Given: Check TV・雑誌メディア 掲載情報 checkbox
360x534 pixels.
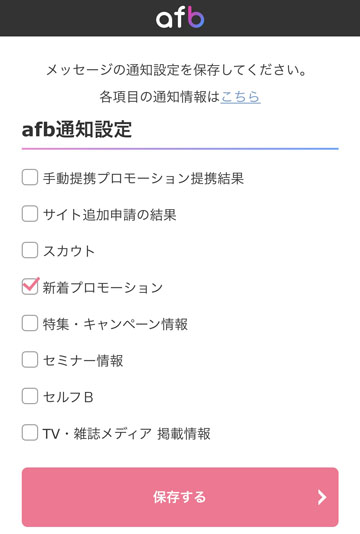Looking at the screenshot, I should pos(30,433).
